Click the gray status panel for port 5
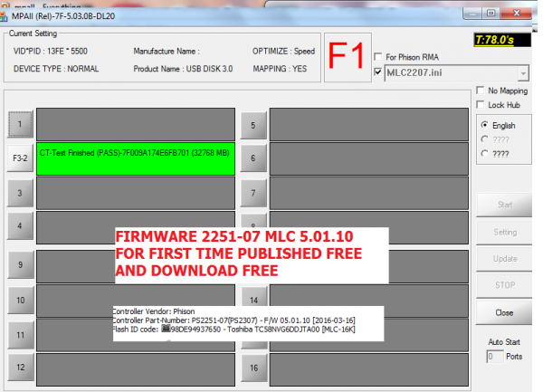The width and height of the screenshot is (543, 392). (369, 124)
